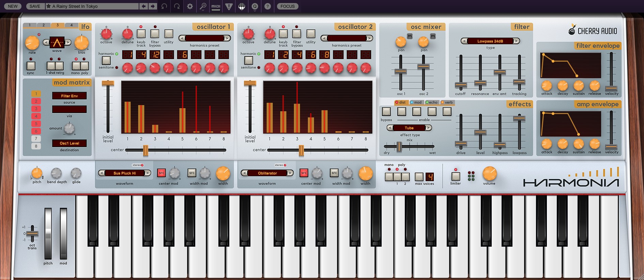The image size is (644, 280).
Task: Click the filter envelope attack knob
Action: tap(547, 85)
